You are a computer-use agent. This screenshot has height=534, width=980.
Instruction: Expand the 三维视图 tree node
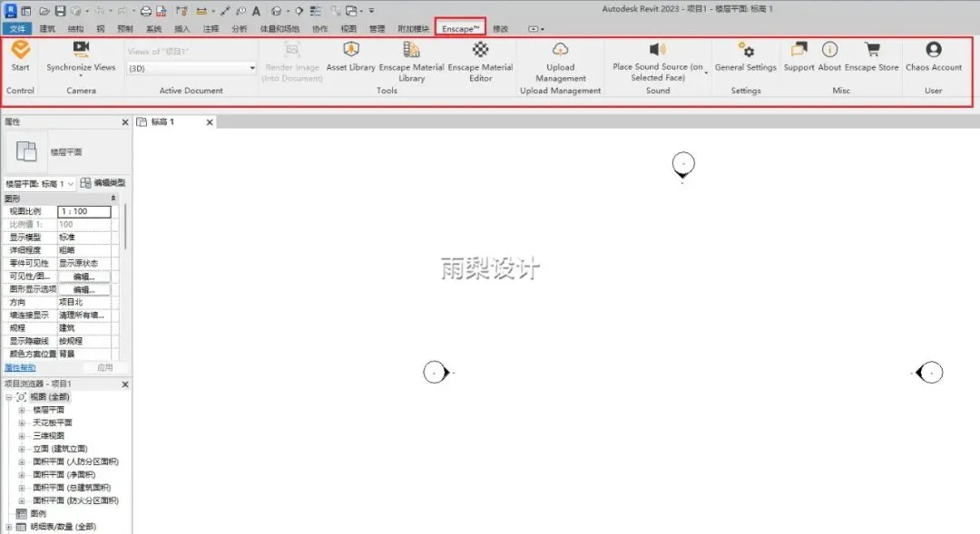coord(21,436)
